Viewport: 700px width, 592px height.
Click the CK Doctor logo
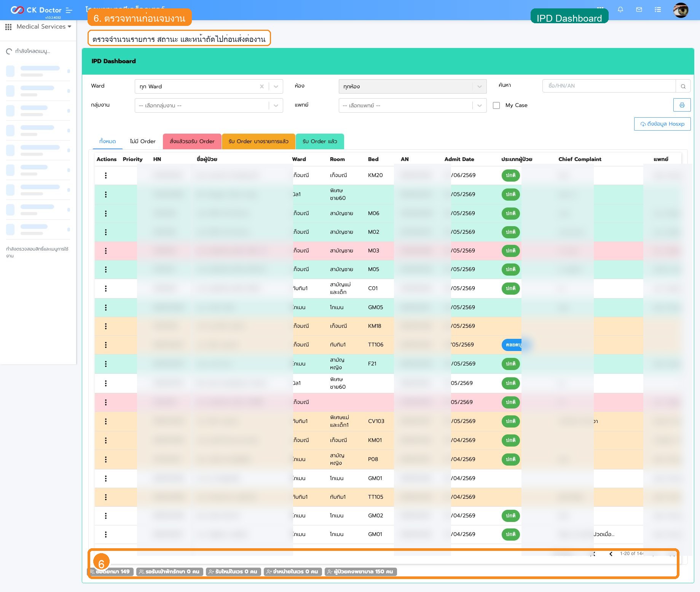pyautogui.click(x=36, y=10)
